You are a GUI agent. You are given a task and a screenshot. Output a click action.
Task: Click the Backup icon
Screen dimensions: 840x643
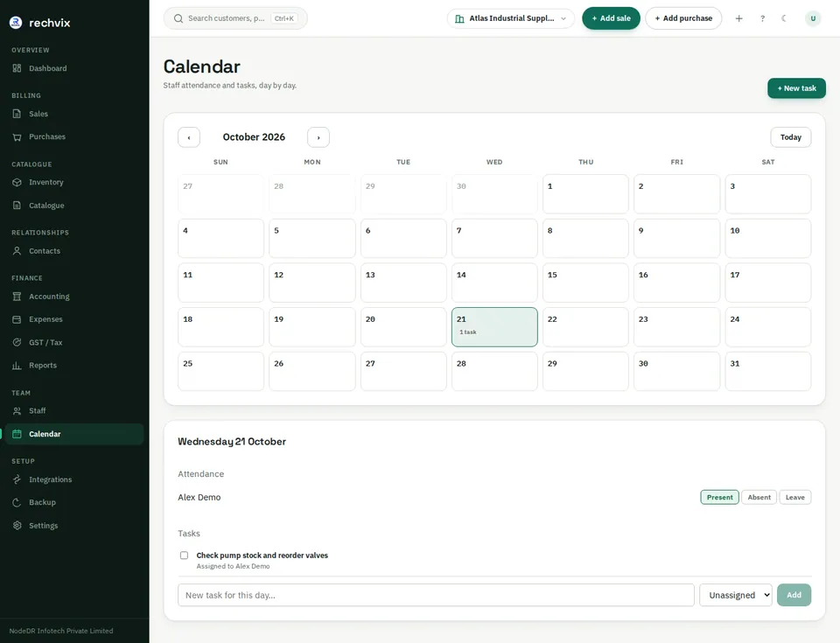17,503
